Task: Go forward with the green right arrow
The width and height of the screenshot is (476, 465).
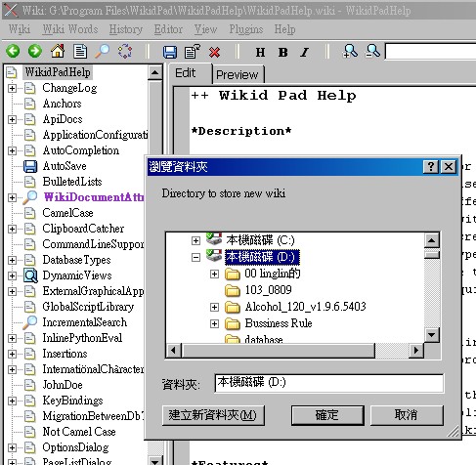Action: [x=35, y=51]
